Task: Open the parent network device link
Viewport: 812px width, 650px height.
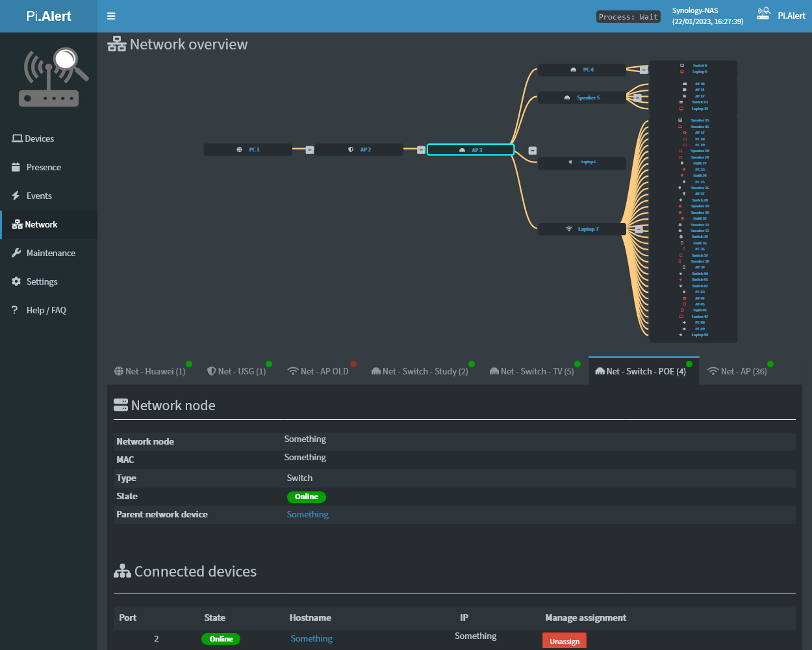Action: click(308, 514)
